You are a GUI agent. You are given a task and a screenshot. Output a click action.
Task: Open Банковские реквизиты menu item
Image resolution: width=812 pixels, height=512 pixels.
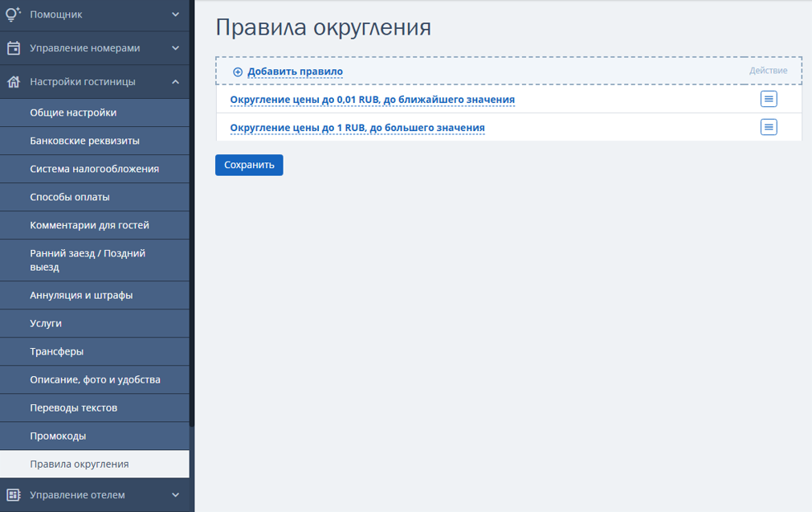(94, 141)
